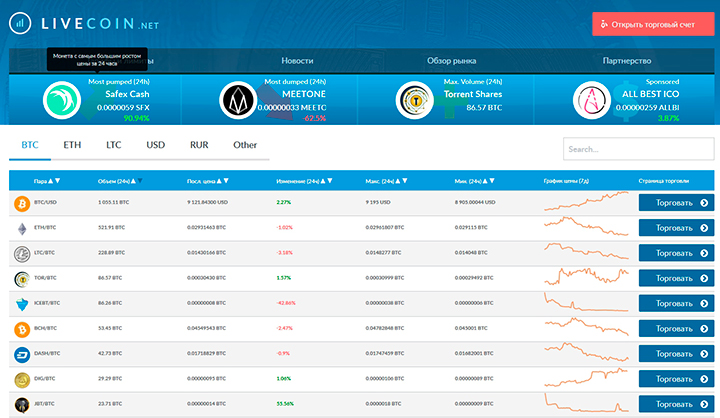Sort Макс. (24ч) column descending arrow
The image size is (720, 418).
point(405,181)
